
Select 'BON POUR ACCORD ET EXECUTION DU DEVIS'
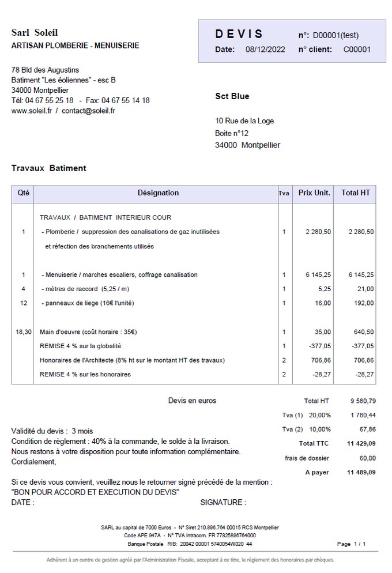(95, 492)
